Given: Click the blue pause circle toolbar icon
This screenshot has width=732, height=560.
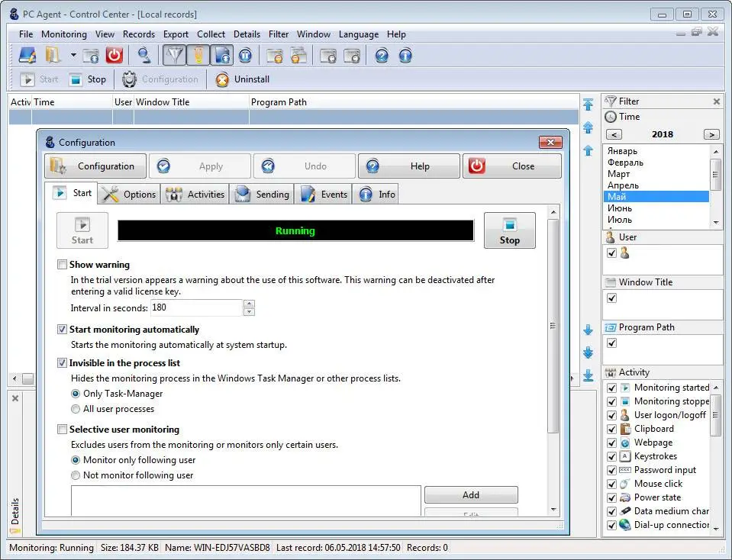Looking at the screenshot, I should click(x=245, y=56).
